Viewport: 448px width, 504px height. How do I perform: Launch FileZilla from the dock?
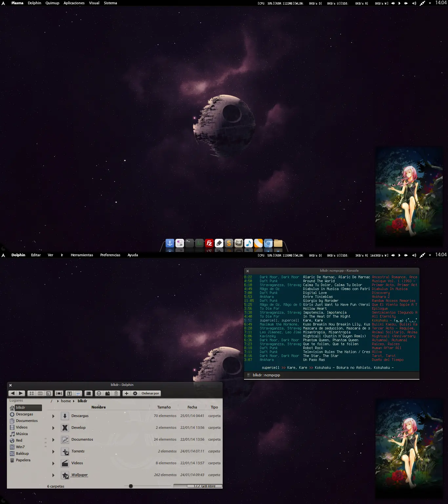tap(209, 243)
